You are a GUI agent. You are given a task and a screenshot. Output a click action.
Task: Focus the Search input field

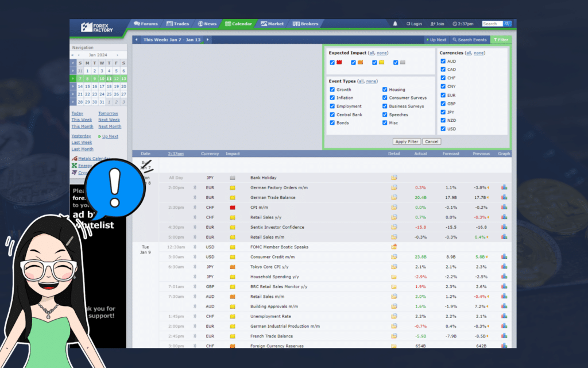[x=492, y=24]
